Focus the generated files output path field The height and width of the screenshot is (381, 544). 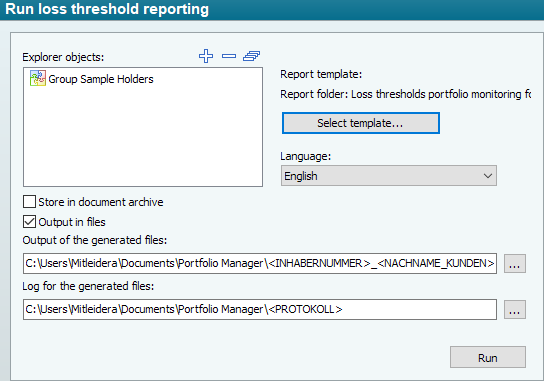point(260,263)
